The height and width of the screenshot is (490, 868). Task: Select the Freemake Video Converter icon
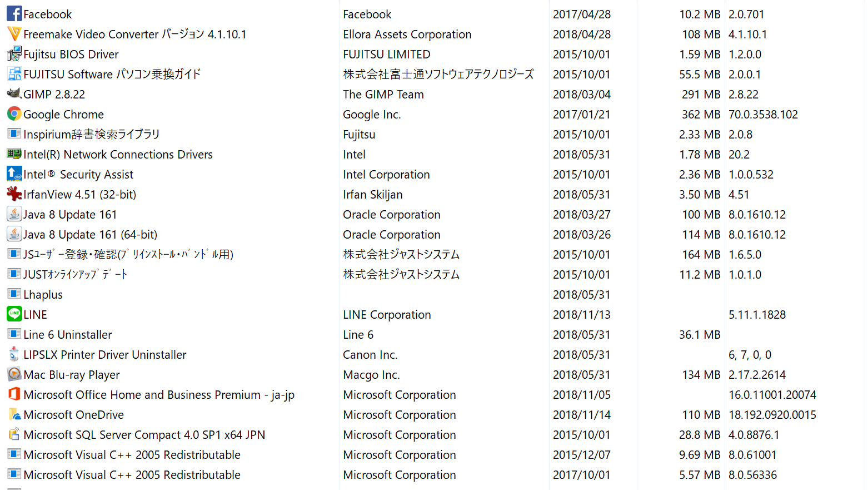pos(14,33)
